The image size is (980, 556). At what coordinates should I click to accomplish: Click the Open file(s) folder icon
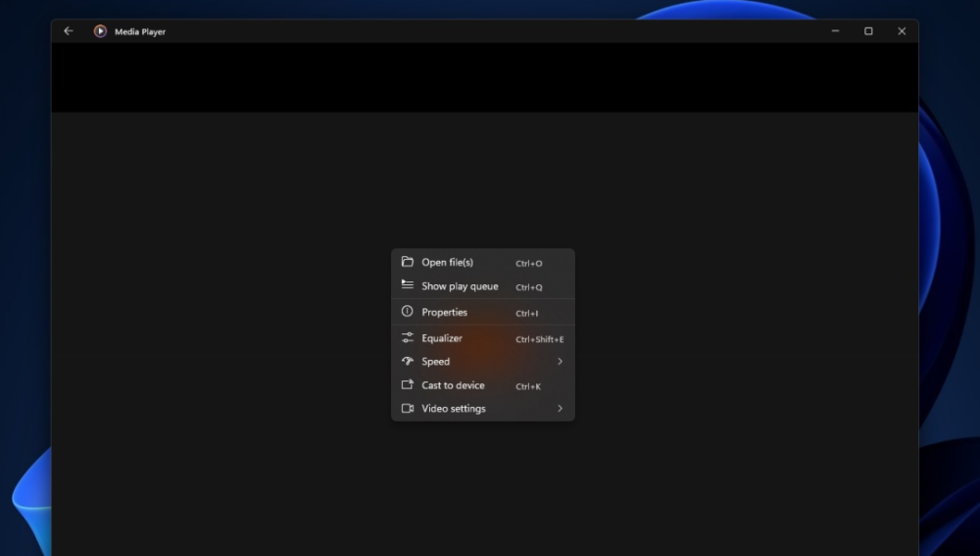point(408,262)
